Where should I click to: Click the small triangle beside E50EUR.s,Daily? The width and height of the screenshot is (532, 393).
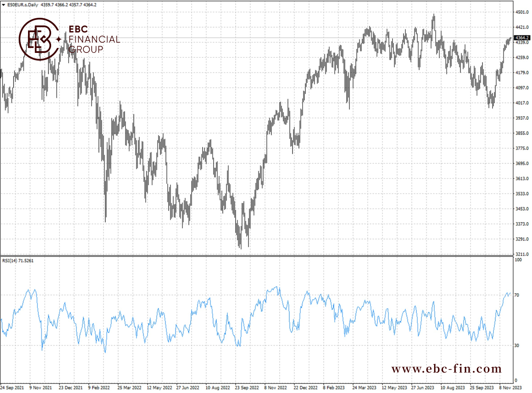[x=4, y=5]
